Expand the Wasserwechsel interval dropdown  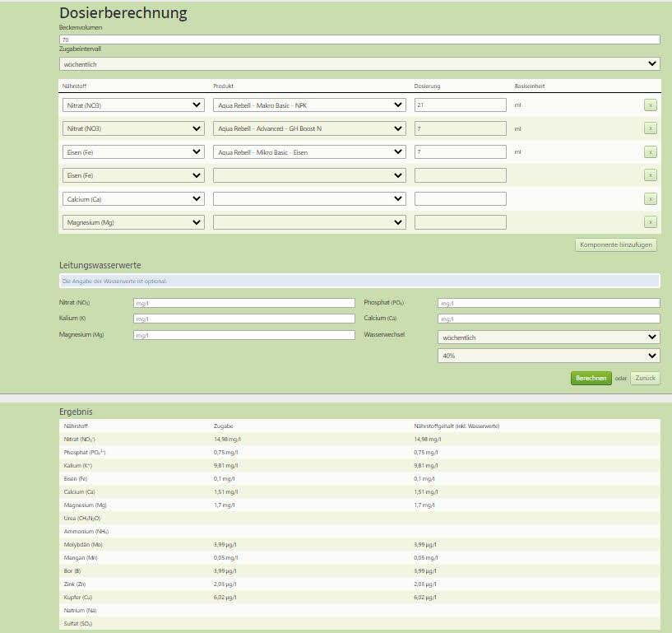pyautogui.click(x=549, y=337)
